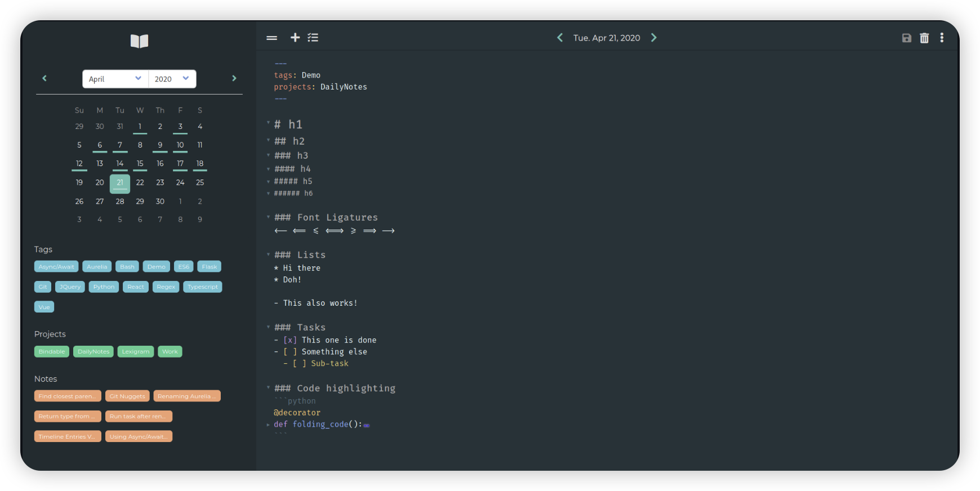The width and height of the screenshot is (980, 491).
Task: Collapse the Tasks section fold
Action: tap(268, 326)
